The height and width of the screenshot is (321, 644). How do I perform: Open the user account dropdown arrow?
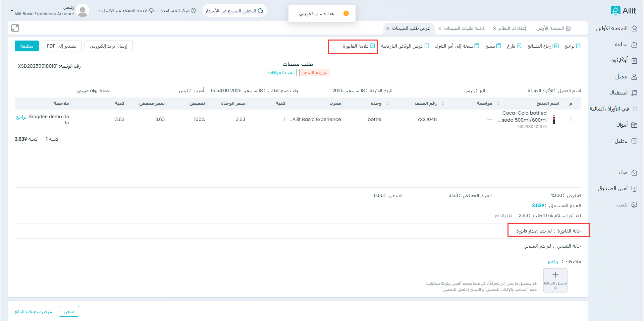click(12, 11)
